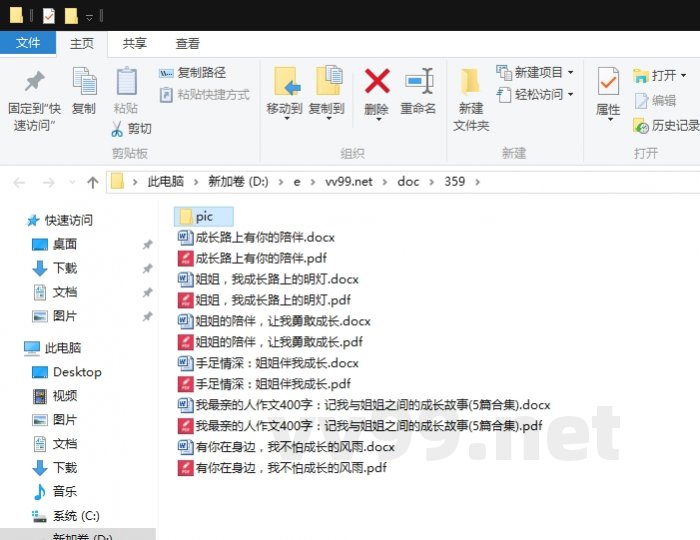700x540 pixels.
Task: Select file 有你在身边，我不怕成长的风雨.docx
Action: [x=286, y=447]
